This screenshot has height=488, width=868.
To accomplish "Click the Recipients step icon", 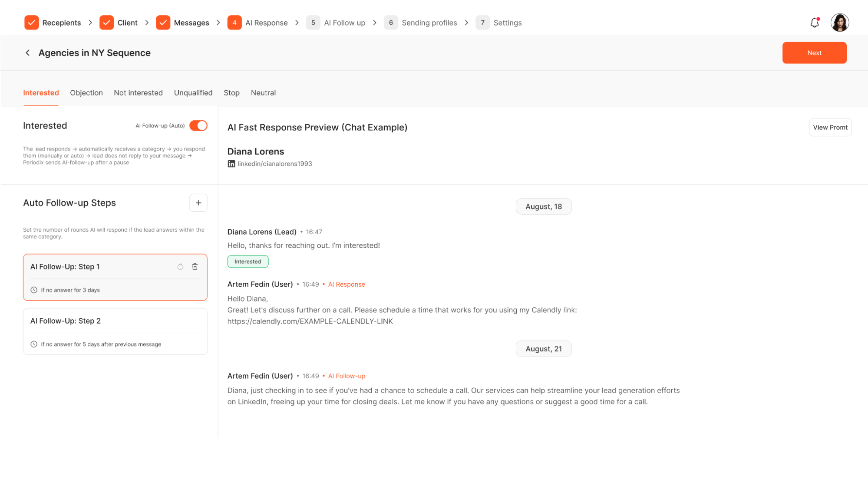I will (x=31, y=23).
